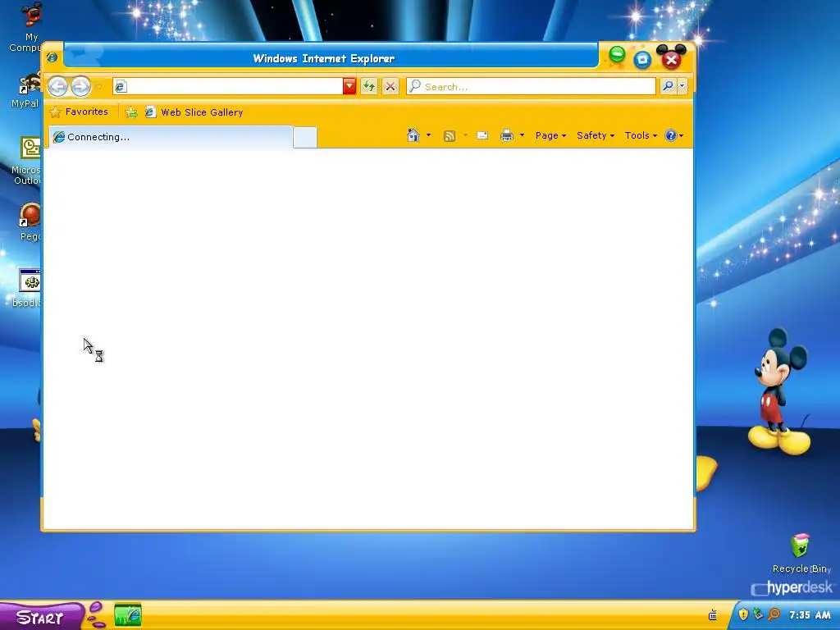Click the keyboard language bar icon

[713, 615]
